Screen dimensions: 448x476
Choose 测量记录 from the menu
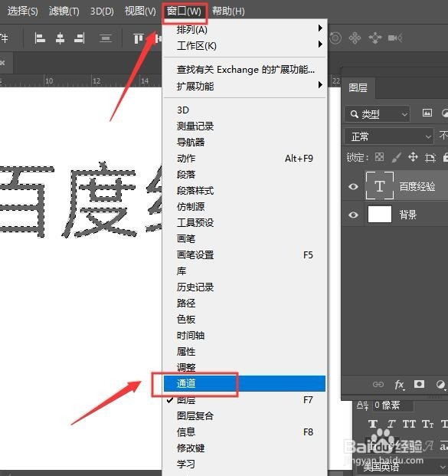244,126
